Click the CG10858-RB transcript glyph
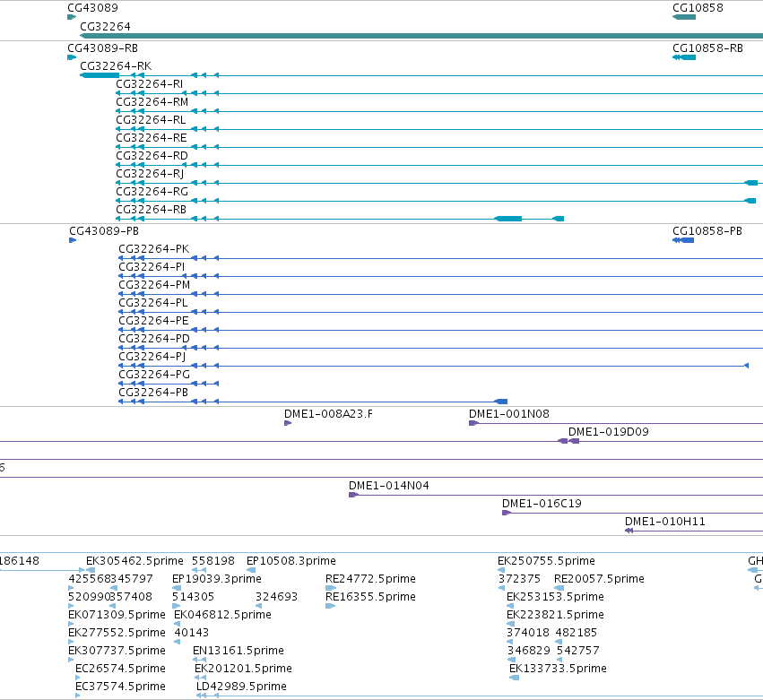The image size is (763, 700). pos(684,57)
